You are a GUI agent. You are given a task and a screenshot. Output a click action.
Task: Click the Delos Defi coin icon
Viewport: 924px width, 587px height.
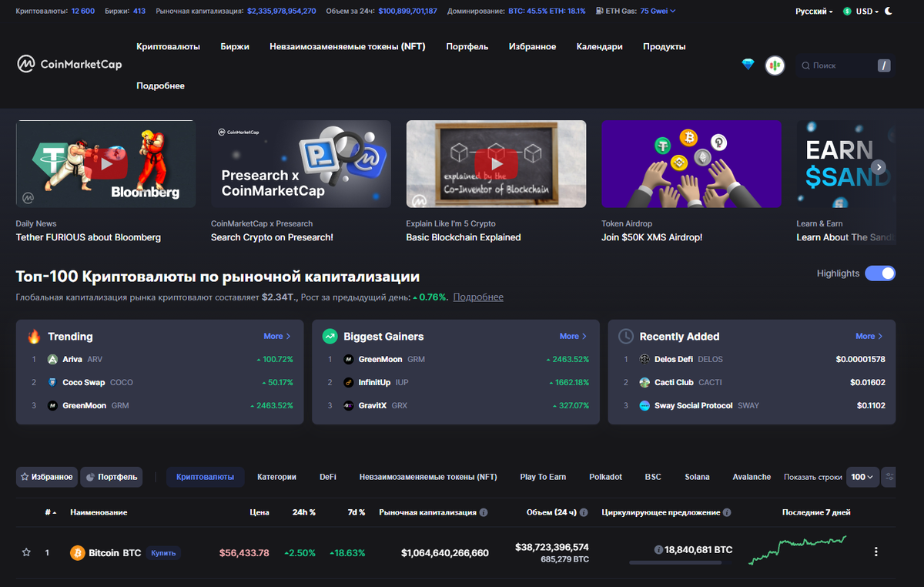click(644, 360)
